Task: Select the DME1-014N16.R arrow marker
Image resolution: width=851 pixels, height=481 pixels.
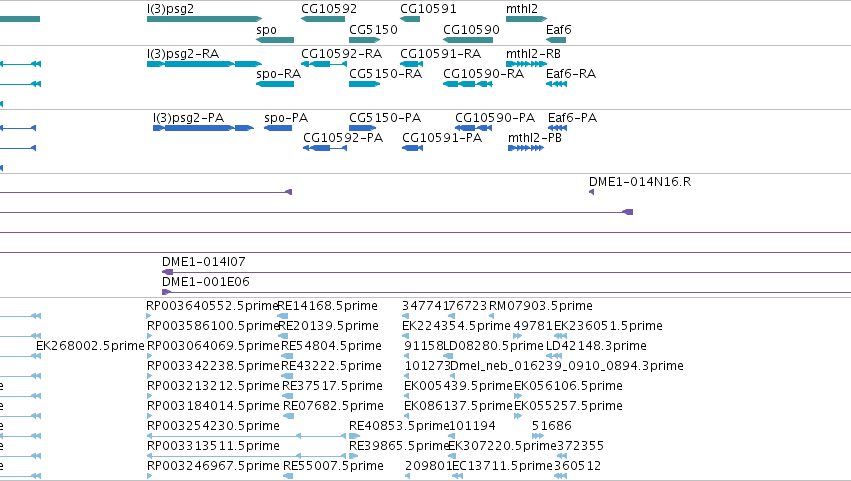Action: pos(592,192)
